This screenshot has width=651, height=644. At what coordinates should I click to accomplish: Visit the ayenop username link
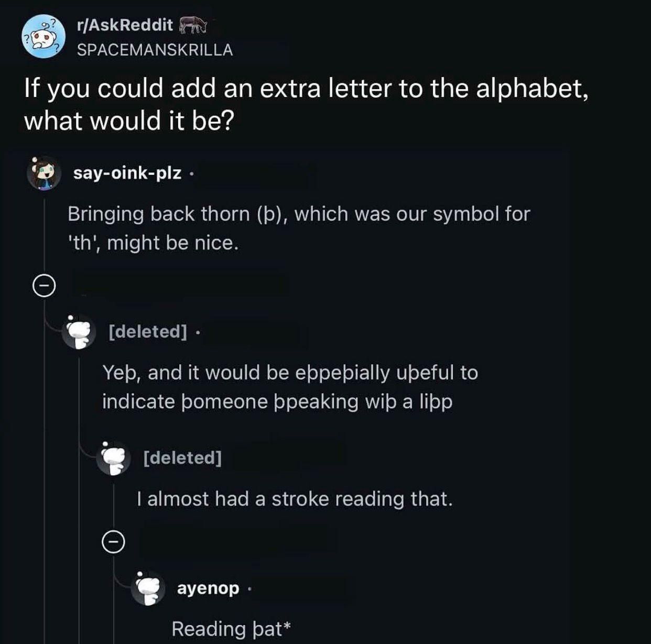(208, 588)
